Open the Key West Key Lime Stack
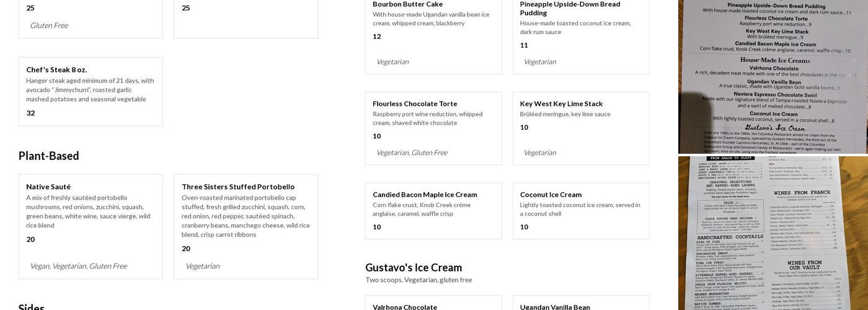The image size is (868, 310). [561, 104]
